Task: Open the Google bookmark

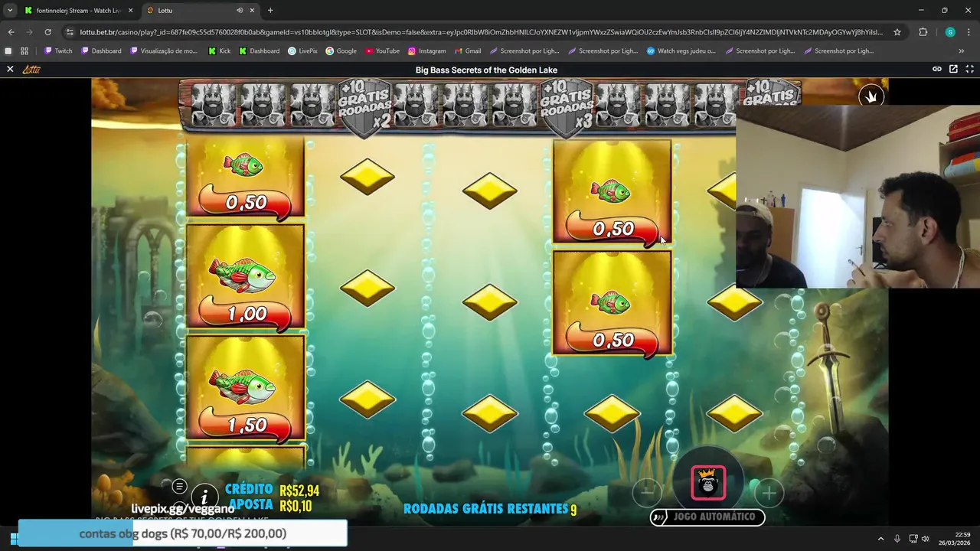Action: pyautogui.click(x=341, y=51)
